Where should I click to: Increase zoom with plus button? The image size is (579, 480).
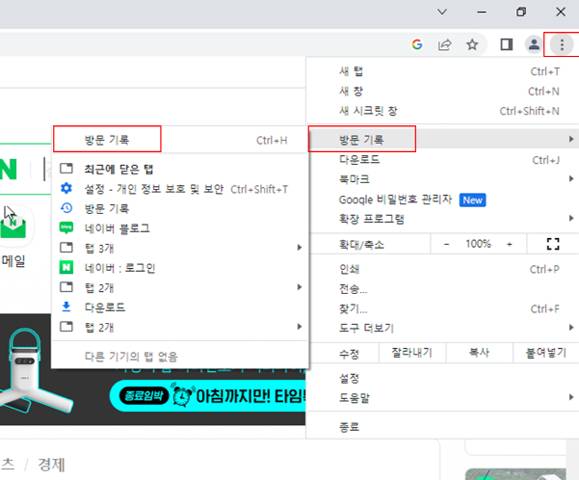point(510,244)
